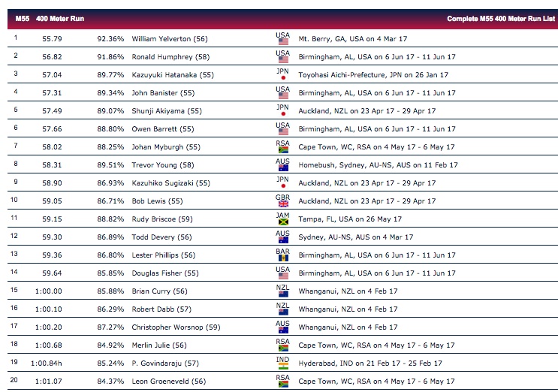Open the Hyderabad, IND meet details
Screen dimensions: 558x392
(x=370, y=363)
